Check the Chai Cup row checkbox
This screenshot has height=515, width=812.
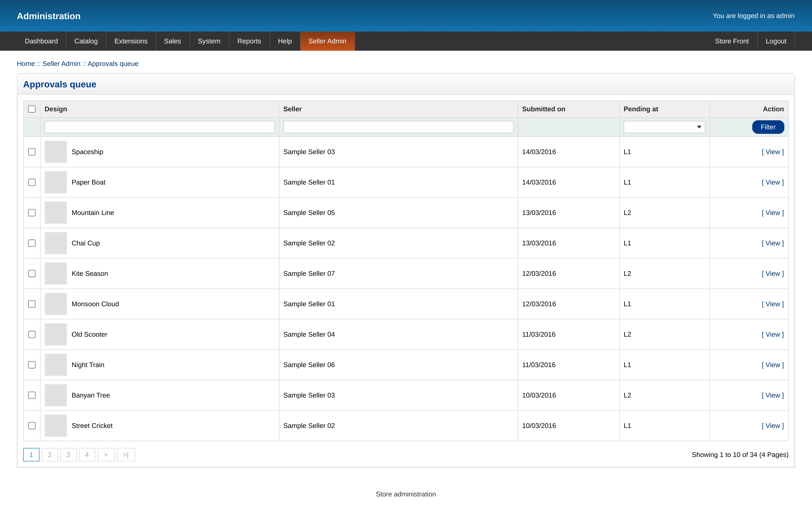[x=32, y=243]
